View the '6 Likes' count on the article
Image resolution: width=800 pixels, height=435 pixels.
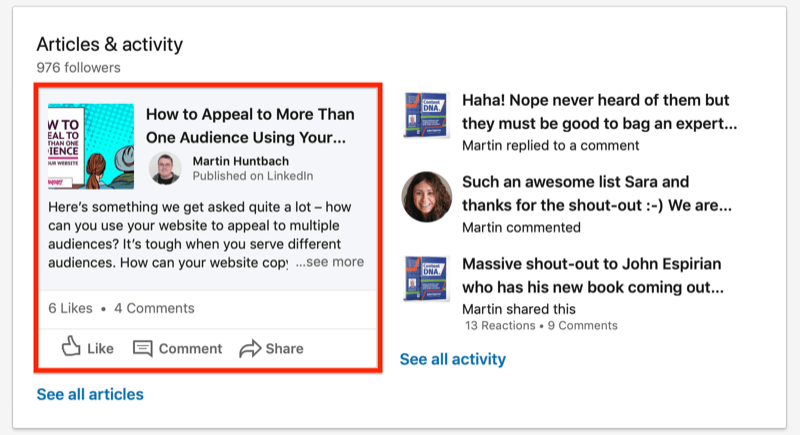pyautogui.click(x=70, y=308)
